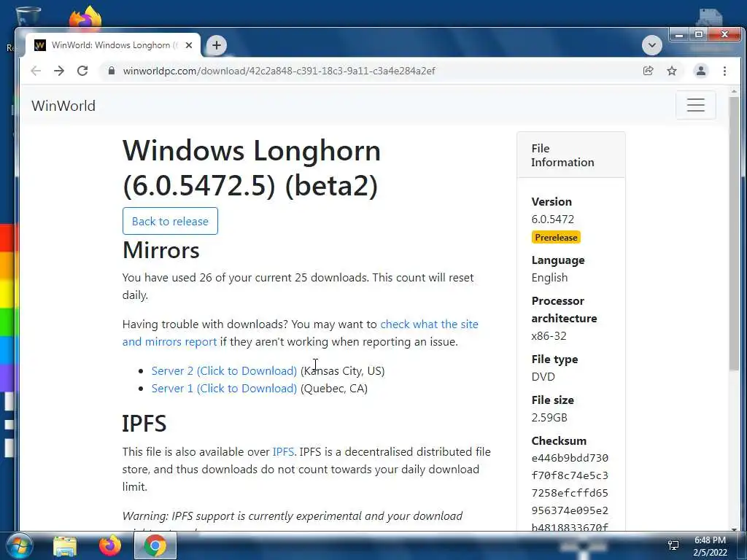Click the page vertical scrollbar thumb
This screenshot has width=747, height=560.
[x=734, y=233]
